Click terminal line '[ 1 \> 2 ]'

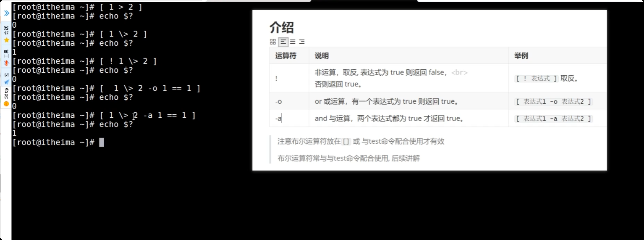tap(80, 34)
